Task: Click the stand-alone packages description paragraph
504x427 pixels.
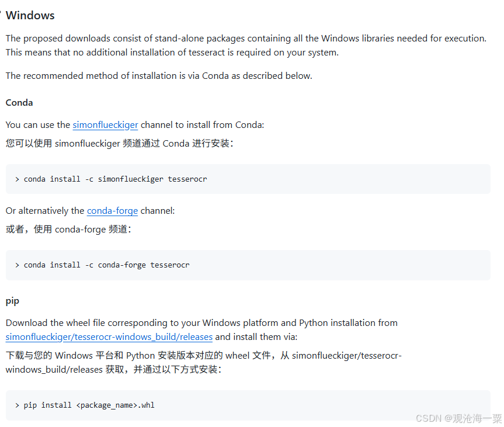Action: tap(245, 45)
